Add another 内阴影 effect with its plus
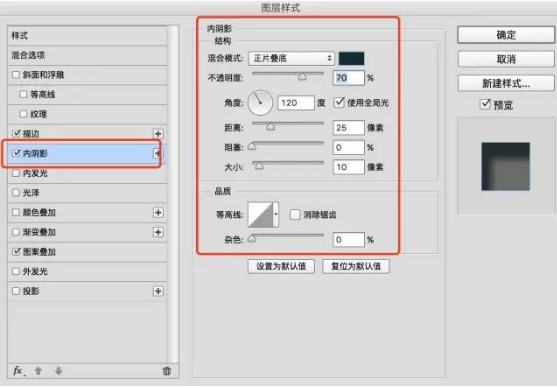This screenshot has height=388, width=557. pos(157,153)
